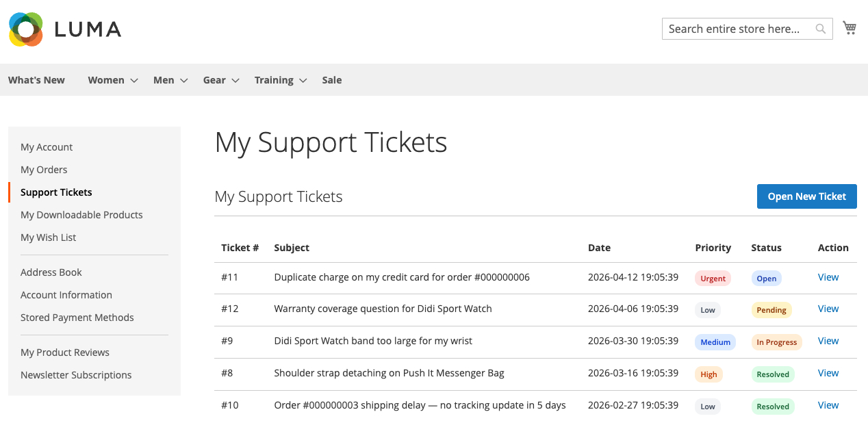
Task: Click date 2026-03-16 19:05:39
Action: point(633,373)
